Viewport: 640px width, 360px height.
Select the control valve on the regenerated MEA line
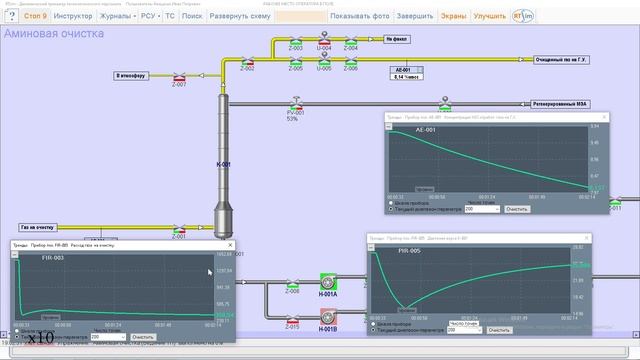[x=445, y=104]
